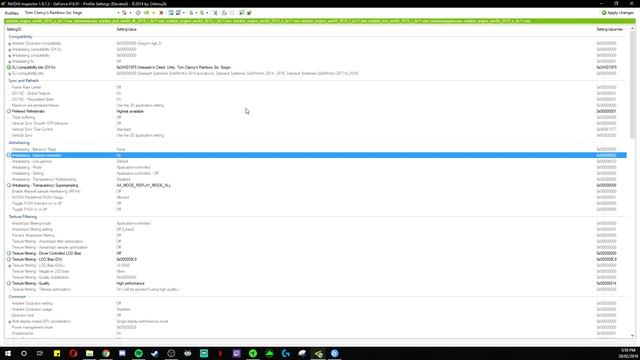This screenshot has height=360, width=640.
Task: Select the Toggle FXAA on or off row
Action: click(316, 209)
